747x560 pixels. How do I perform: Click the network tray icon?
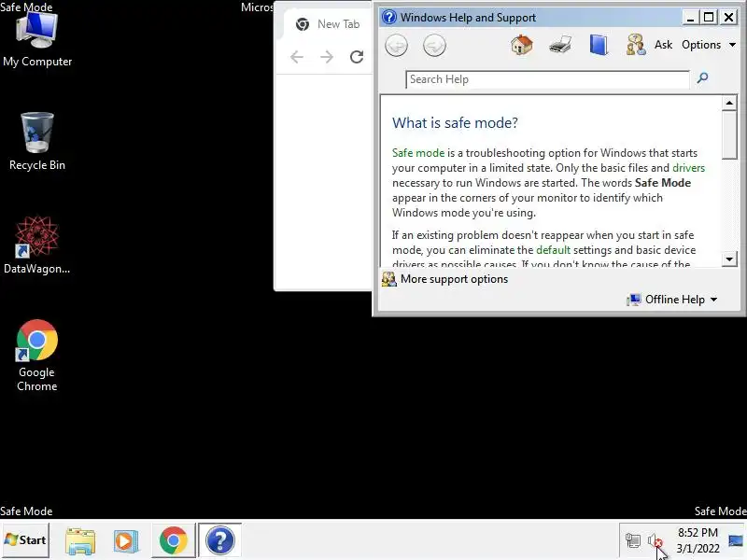tap(633, 540)
